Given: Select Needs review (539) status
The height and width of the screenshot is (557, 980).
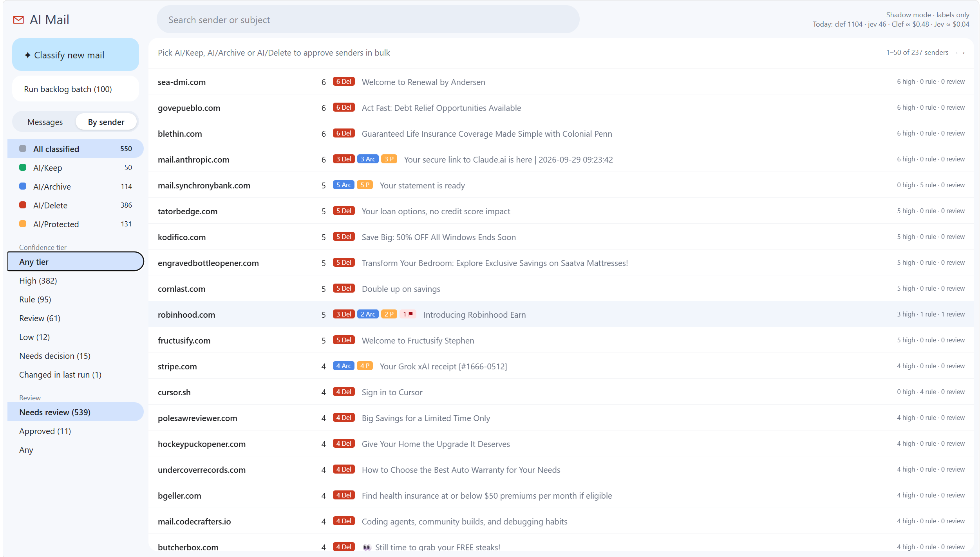Looking at the screenshot, I should 76,412.
